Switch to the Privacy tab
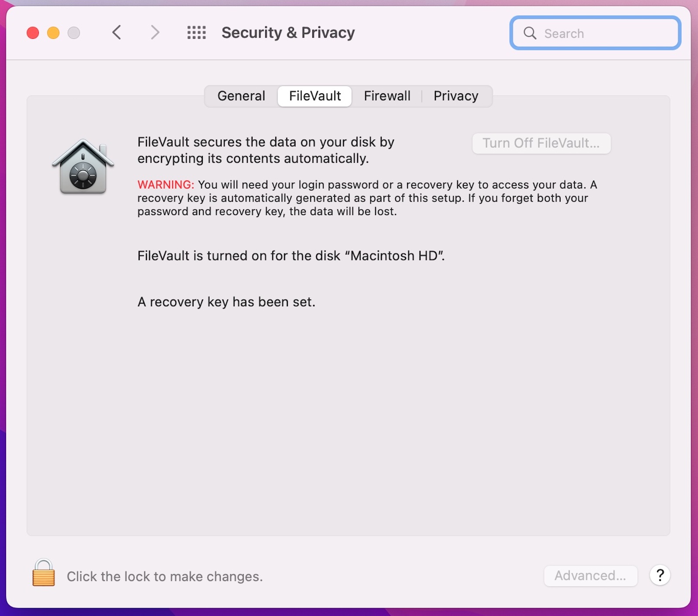This screenshot has width=698, height=616. click(456, 96)
